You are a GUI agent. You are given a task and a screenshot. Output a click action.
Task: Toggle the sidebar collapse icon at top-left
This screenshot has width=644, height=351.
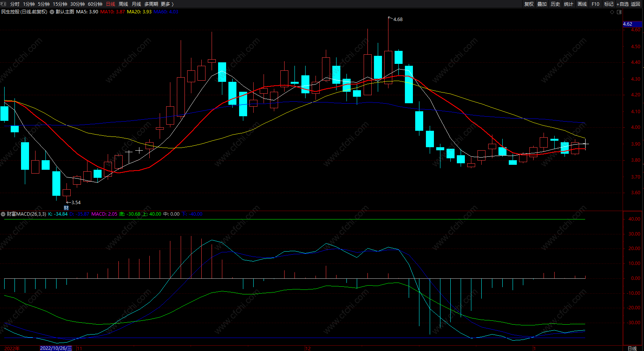click(3, 4)
